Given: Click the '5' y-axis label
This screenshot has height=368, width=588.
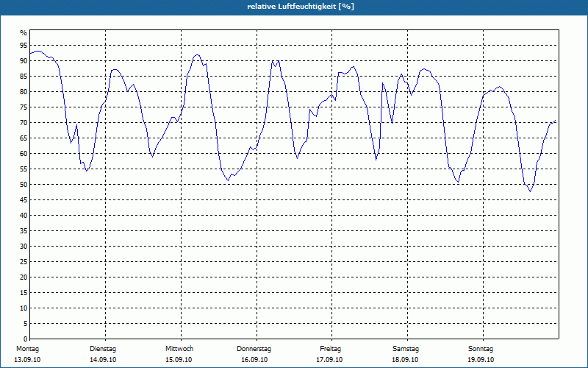Looking at the screenshot, I should pyautogui.click(x=26, y=324).
